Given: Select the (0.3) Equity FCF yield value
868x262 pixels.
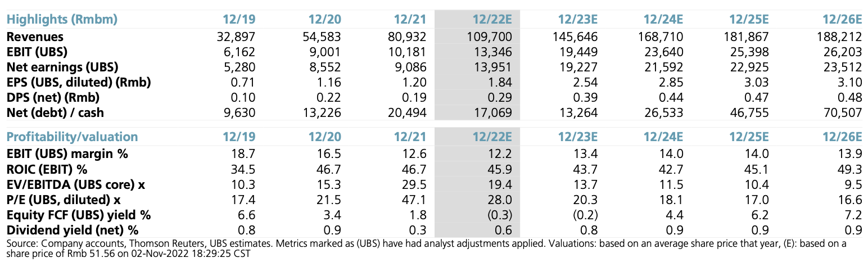Looking at the screenshot, I should click(499, 215).
